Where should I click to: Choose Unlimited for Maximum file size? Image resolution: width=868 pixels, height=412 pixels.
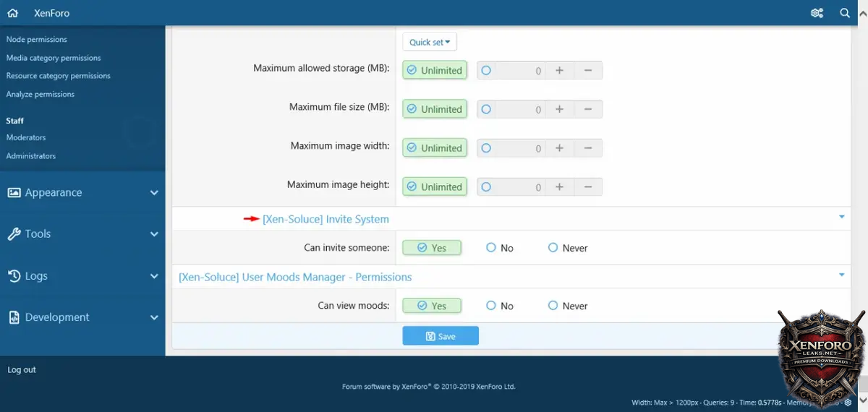click(x=435, y=109)
